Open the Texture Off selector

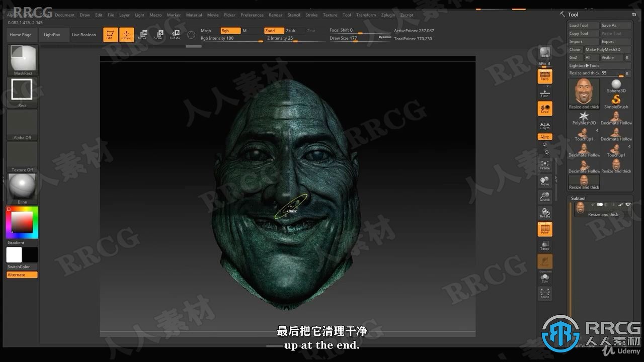[22, 157]
